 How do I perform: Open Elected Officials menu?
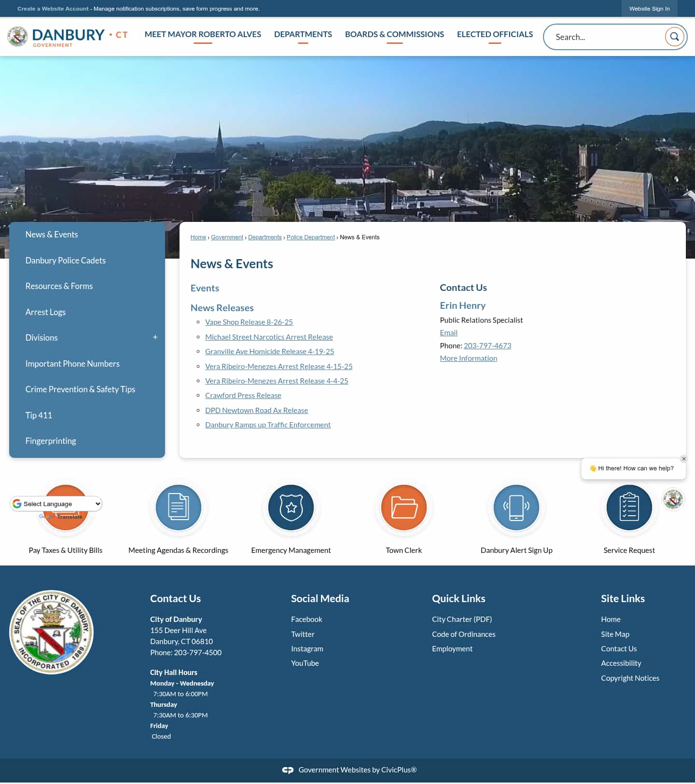click(x=495, y=34)
